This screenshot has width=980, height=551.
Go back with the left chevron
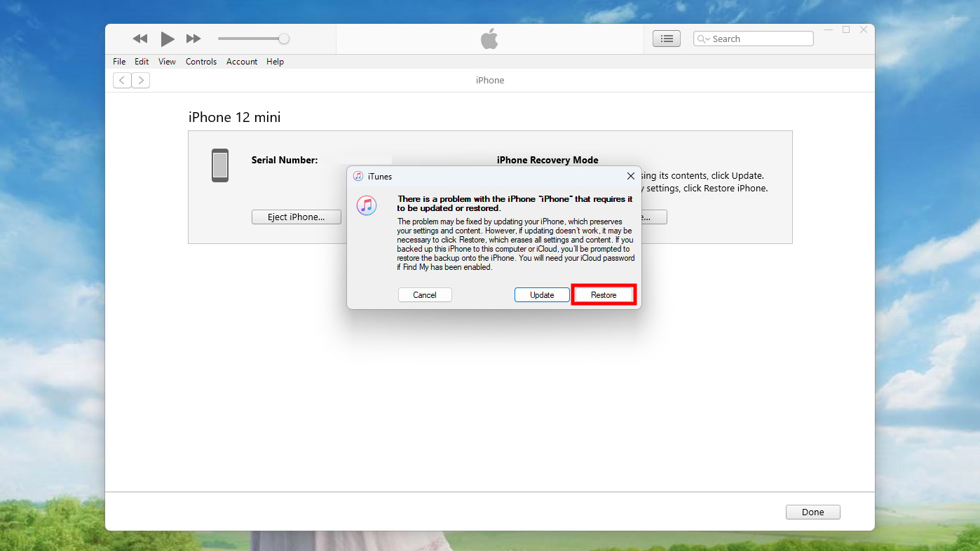(x=122, y=81)
